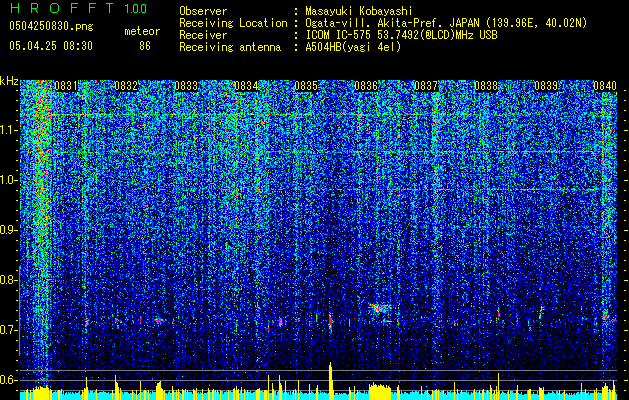Click the 0840 time marker
629x400 pixels.
(x=605, y=86)
